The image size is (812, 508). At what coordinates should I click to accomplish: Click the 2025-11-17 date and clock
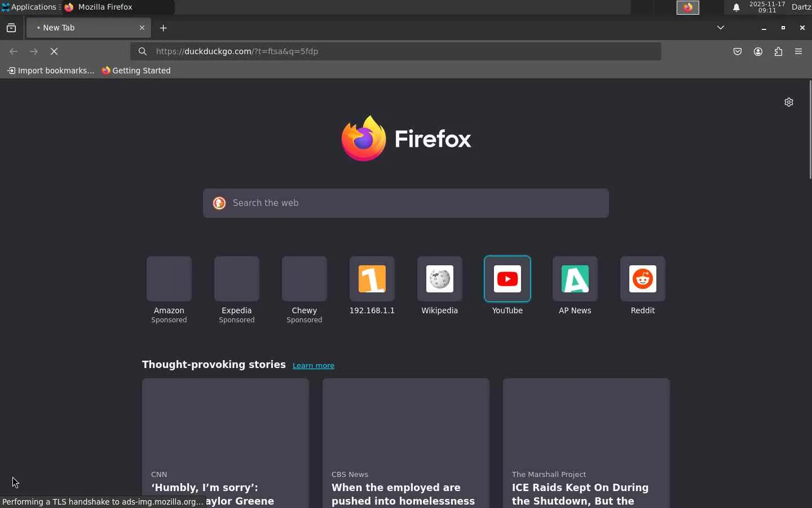tap(767, 7)
